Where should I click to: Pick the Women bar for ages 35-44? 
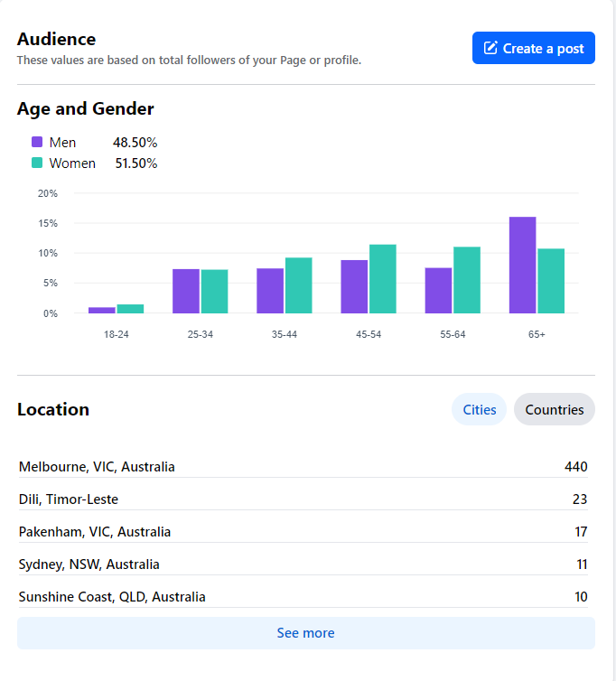coord(298,285)
